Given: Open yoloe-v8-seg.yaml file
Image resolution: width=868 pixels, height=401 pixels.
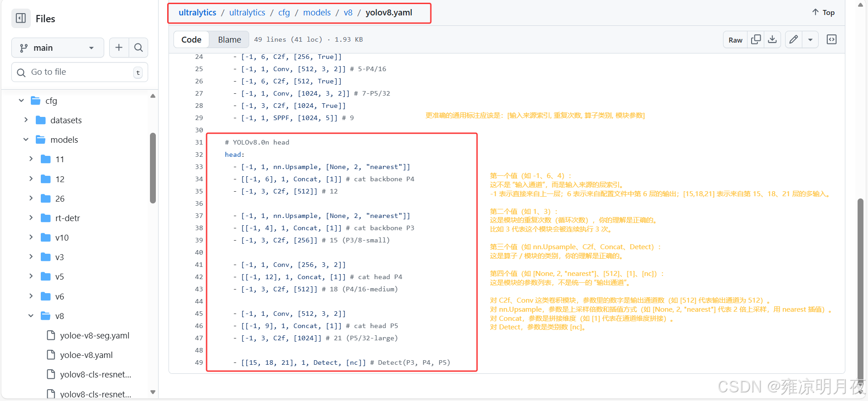Looking at the screenshot, I should (x=95, y=335).
